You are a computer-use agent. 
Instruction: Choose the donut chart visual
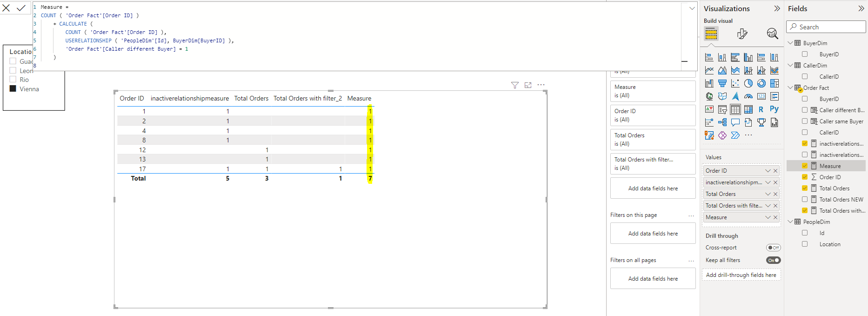coord(761,83)
